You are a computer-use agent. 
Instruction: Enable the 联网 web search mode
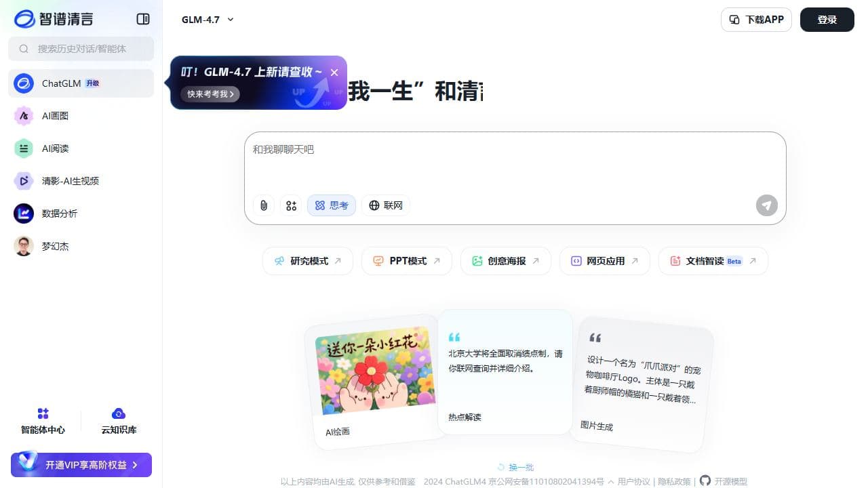pos(385,205)
